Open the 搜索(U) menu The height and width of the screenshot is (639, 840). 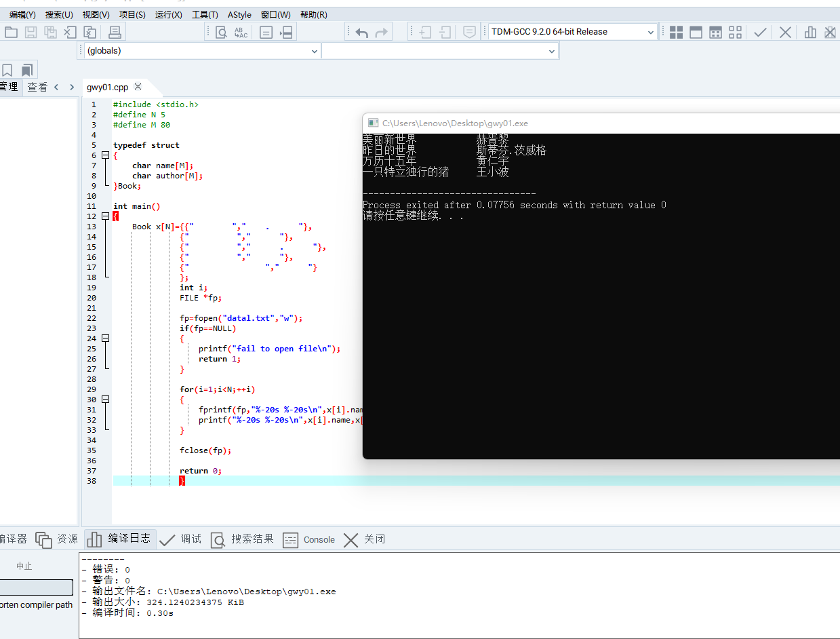coord(59,14)
